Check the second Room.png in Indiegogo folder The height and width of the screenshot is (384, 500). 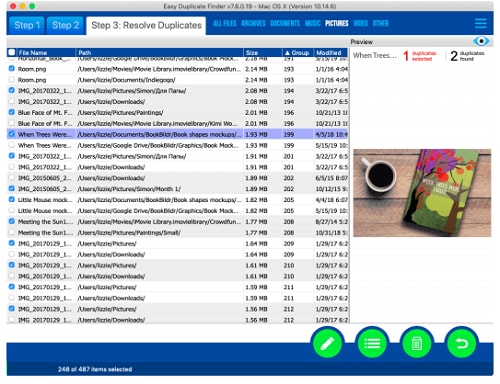pyautogui.click(x=12, y=80)
